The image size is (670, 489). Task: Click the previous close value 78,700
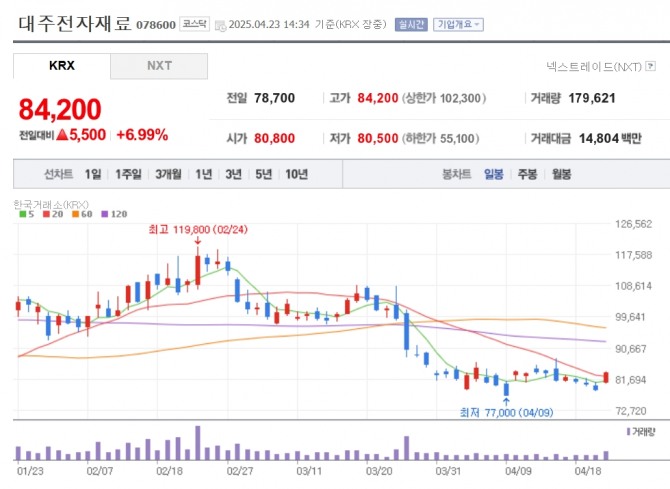coord(274,98)
